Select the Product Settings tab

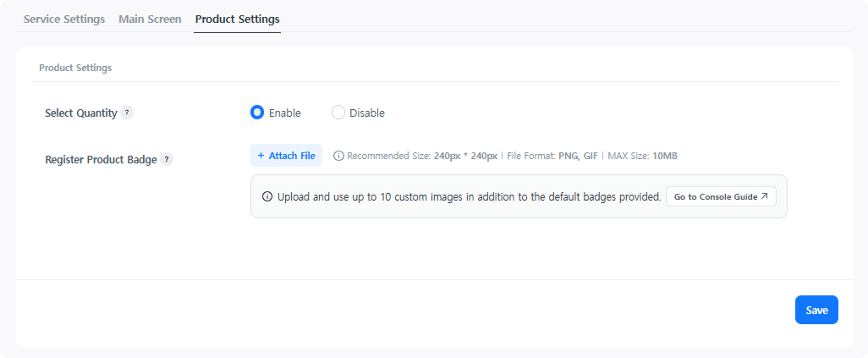(237, 19)
